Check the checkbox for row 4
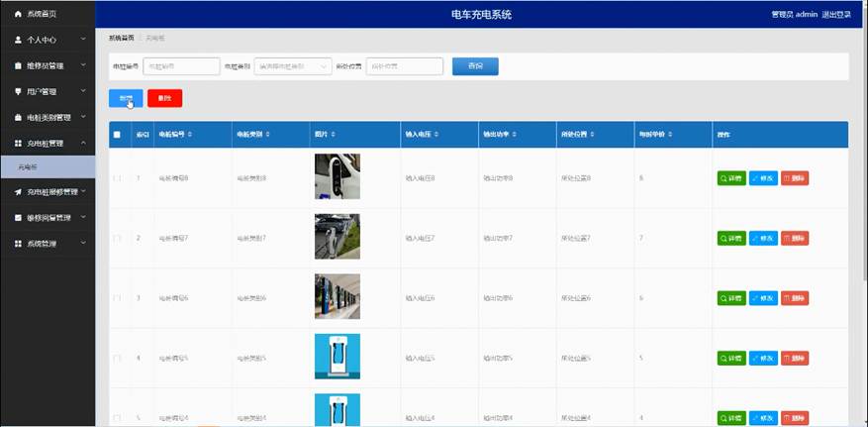This screenshot has height=427, width=868. 117,359
